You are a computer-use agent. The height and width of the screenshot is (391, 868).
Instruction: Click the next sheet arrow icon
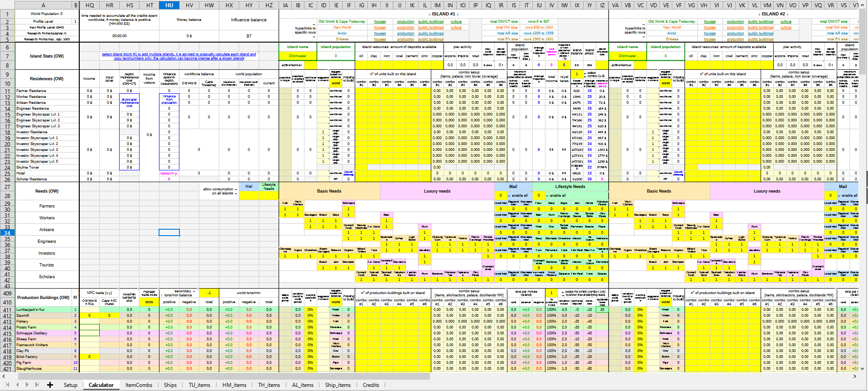click(x=27, y=385)
